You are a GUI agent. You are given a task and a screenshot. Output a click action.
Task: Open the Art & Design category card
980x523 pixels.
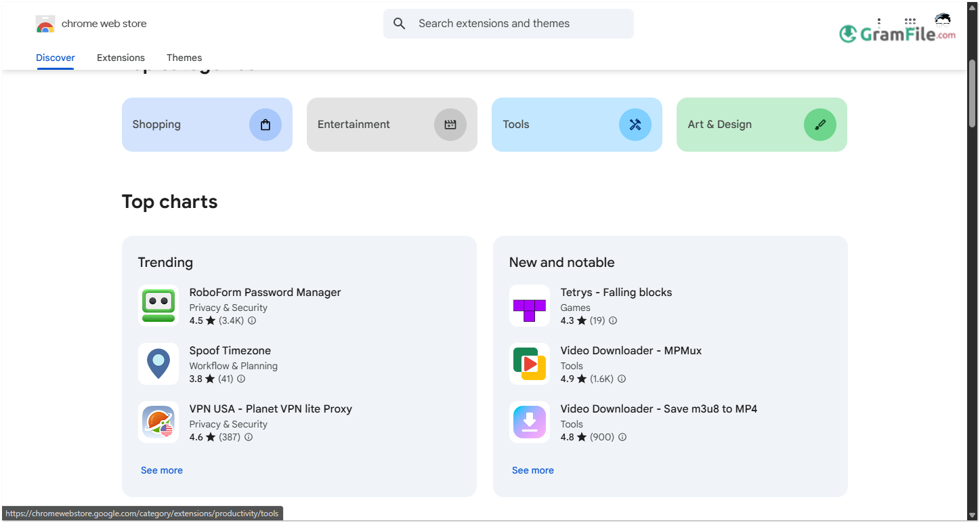pyautogui.click(x=762, y=125)
